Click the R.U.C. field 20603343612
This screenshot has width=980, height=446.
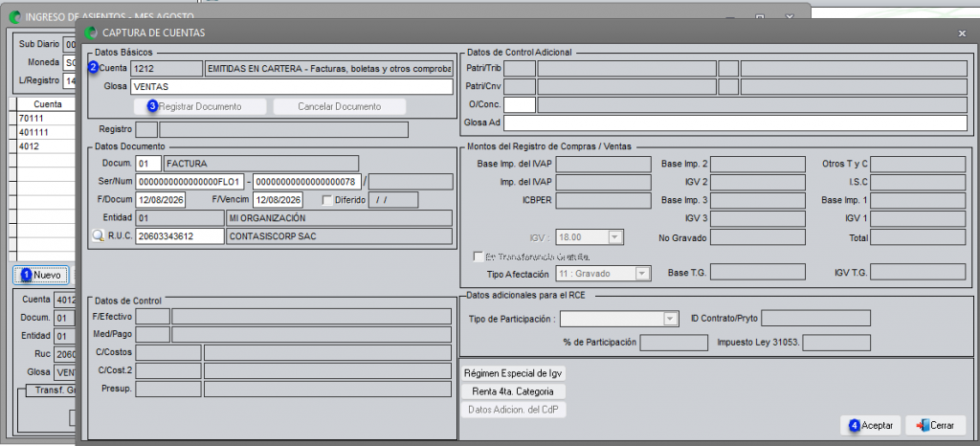coord(179,236)
